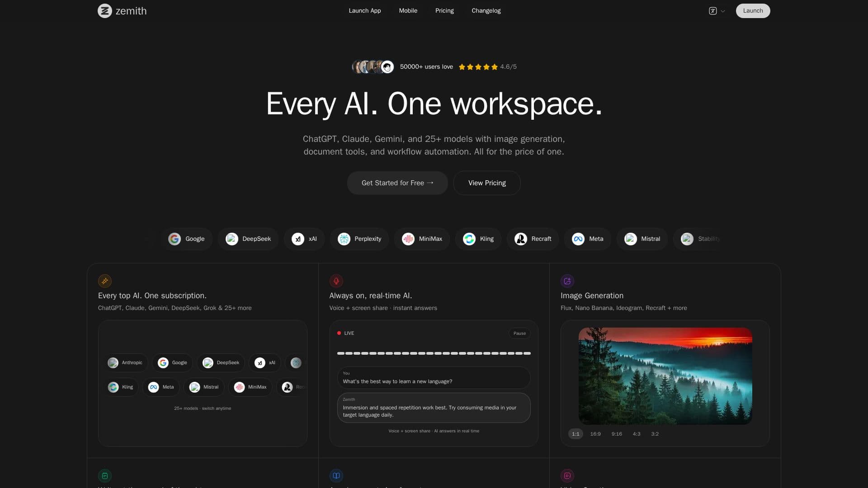Click the live audio waveform progress bar
Image resolution: width=868 pixels, height=488 pixels.
pyautogui.click(x=434, y=353)
